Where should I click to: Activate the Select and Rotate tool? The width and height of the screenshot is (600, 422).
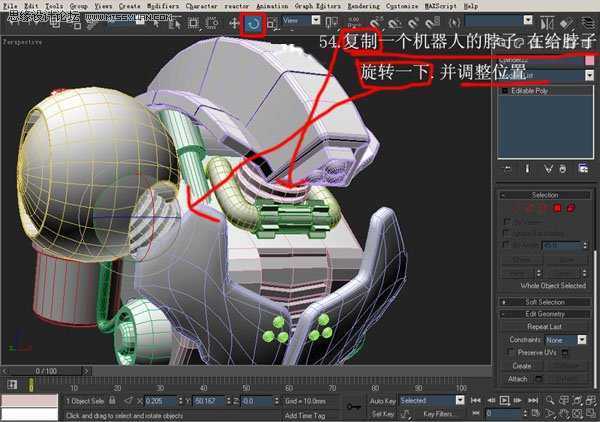253,24
